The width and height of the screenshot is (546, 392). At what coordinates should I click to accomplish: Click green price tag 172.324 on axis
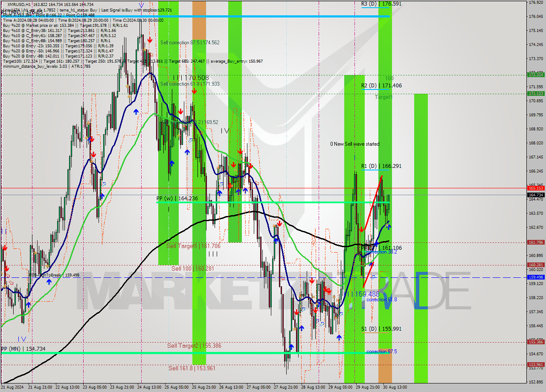tap(536, 75)
